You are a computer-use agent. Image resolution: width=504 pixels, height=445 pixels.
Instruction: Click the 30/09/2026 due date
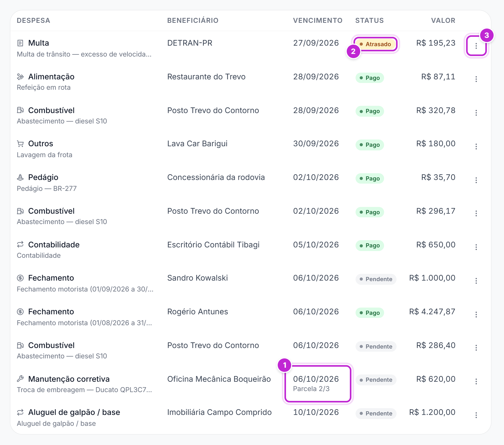[x=316, y=144]
